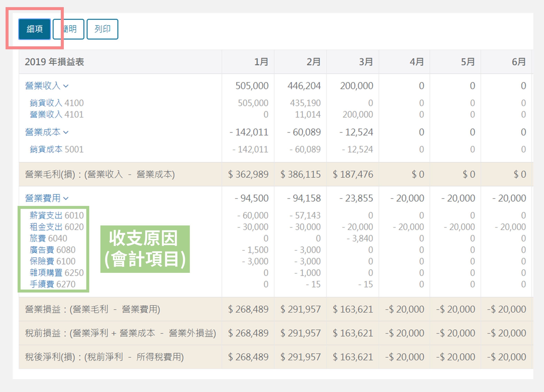544x392 pixels.
Task: Collapse the 營業收入 section
Action: coord(47,86)
